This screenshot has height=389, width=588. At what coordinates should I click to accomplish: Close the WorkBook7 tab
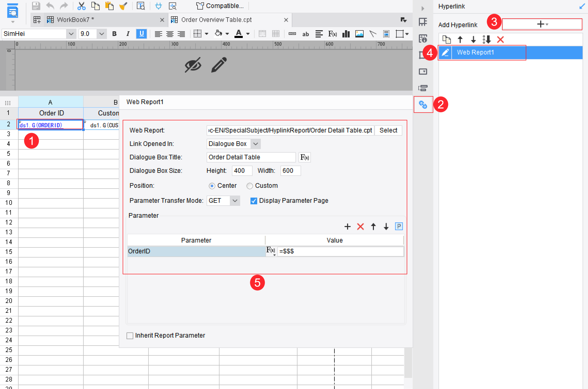tap(162, 20)
